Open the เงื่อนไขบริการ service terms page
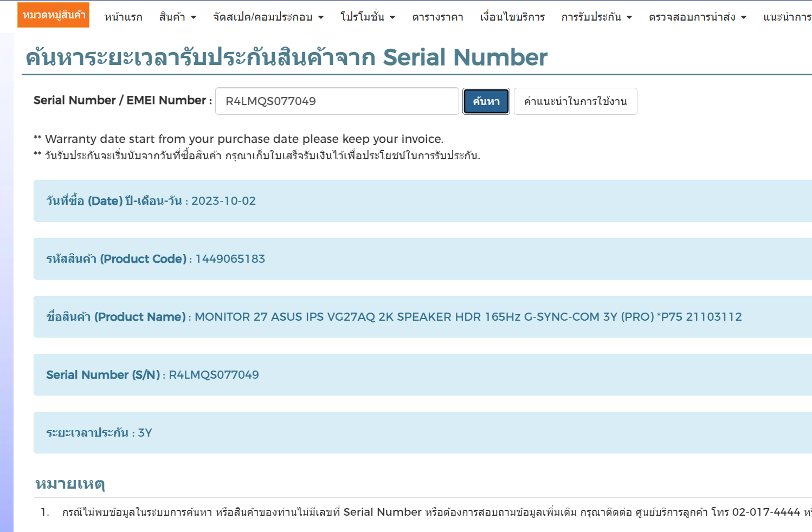This screenshot has width=812, height=532. pyautogui.click(x=512, y=17)
